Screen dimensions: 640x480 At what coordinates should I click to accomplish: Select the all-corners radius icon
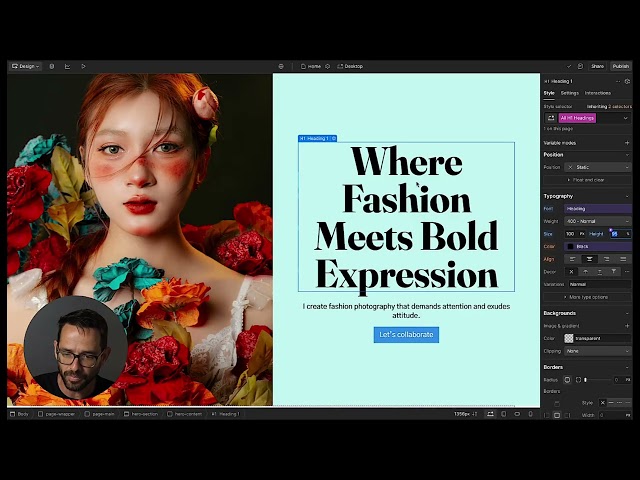[568, 380]
